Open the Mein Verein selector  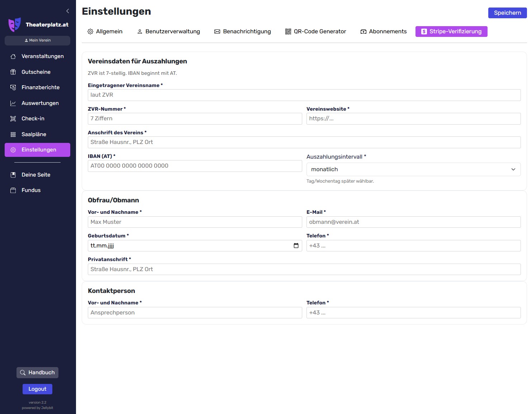click(37, 40)
